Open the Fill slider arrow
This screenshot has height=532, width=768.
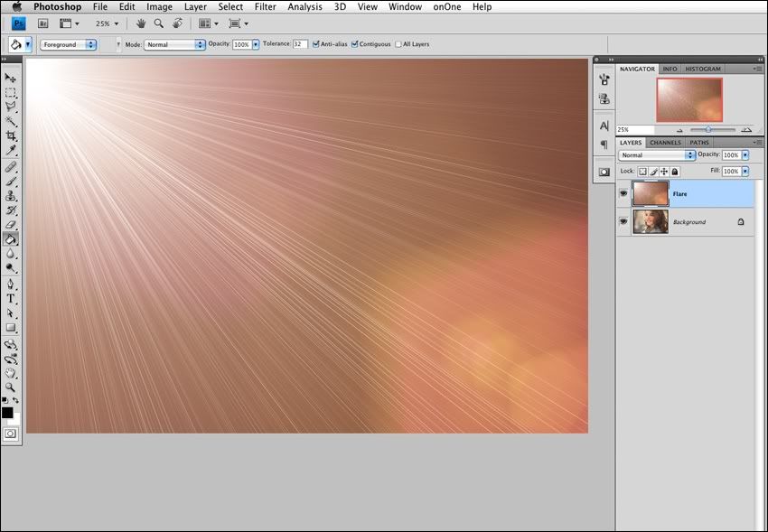click(x=745, y=172)
